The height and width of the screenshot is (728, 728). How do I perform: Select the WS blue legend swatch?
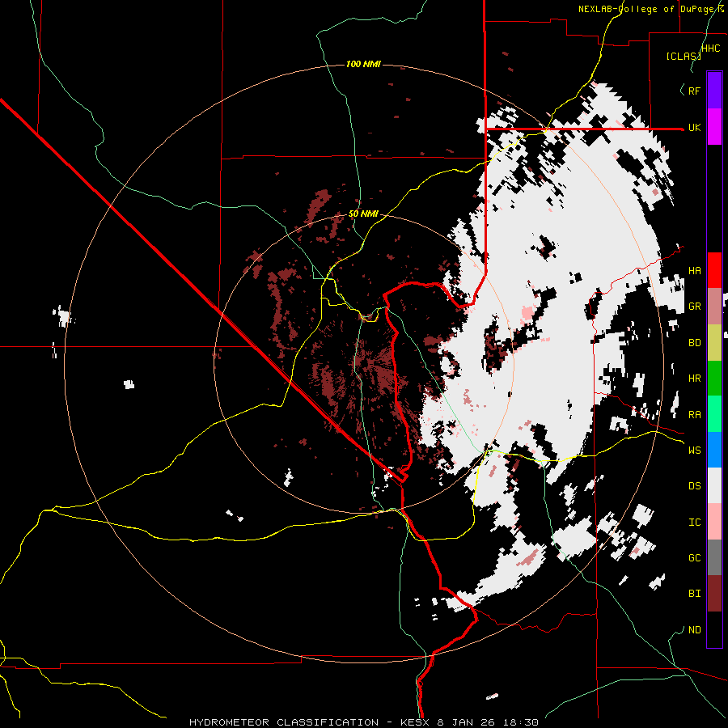[x=714, y=450]
